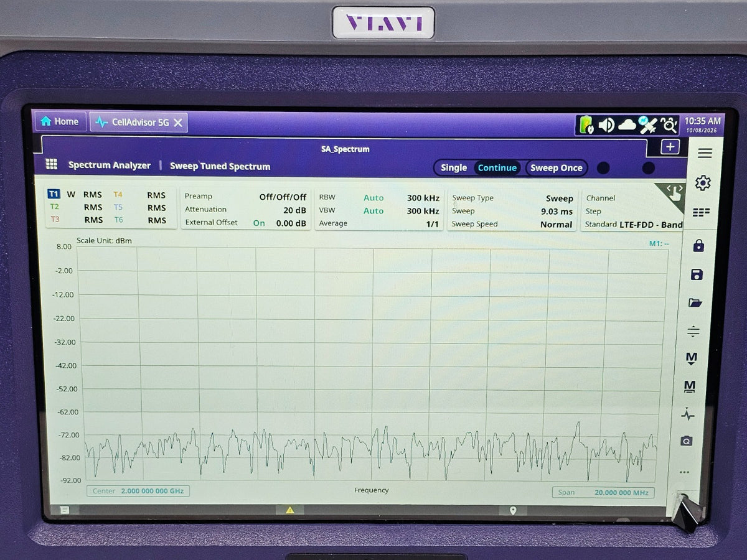Edit the Average 1/1 value
747x560 pixels.
click(x=433, y=224)
